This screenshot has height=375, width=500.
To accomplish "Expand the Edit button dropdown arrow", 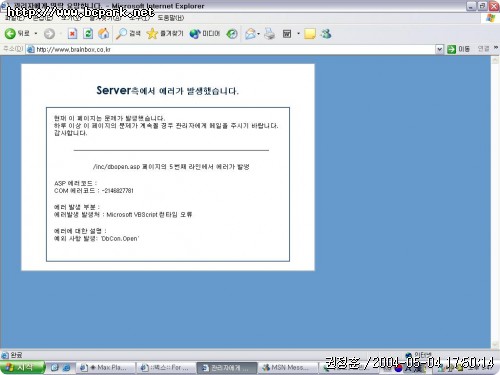I will (298, 33).
